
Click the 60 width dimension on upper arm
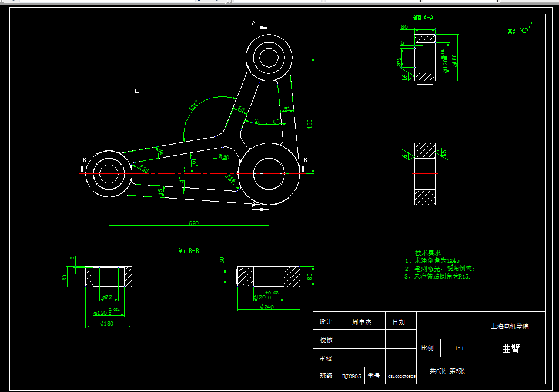(x=241, y=109)
